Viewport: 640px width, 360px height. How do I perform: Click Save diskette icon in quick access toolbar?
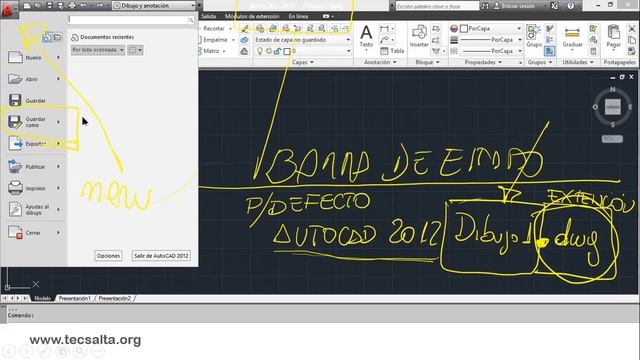pos(49,6)
